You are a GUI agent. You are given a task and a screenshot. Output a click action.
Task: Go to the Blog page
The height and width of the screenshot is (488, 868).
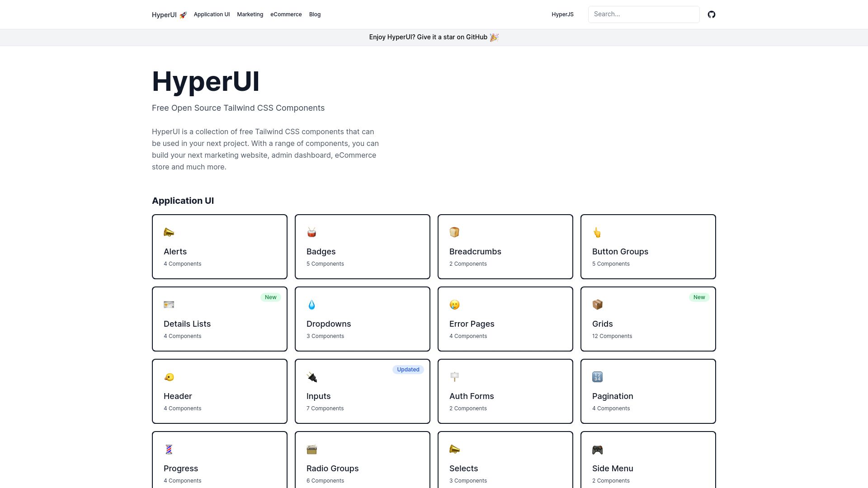(x=315, y=14)
